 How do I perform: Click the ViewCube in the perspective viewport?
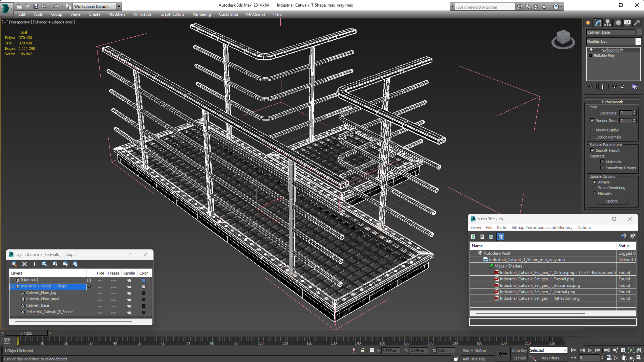(x=563, y=39)
